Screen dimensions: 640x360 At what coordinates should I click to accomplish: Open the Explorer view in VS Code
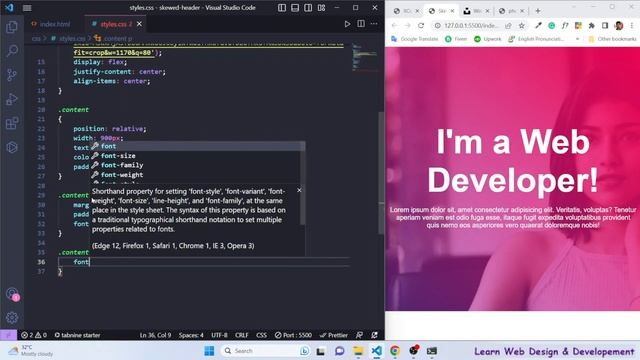[12, 27]
